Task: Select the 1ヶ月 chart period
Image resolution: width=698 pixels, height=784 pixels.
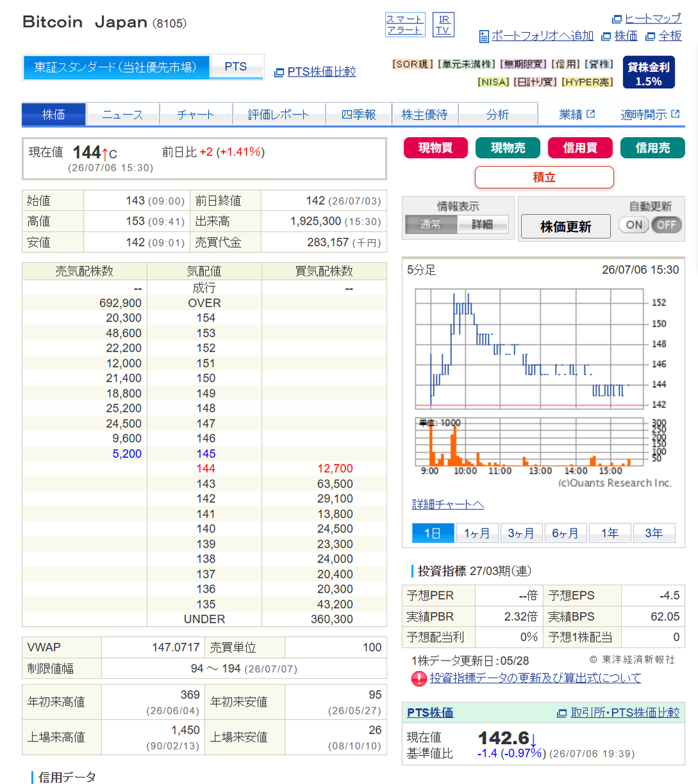Action: tap(477, 533)
